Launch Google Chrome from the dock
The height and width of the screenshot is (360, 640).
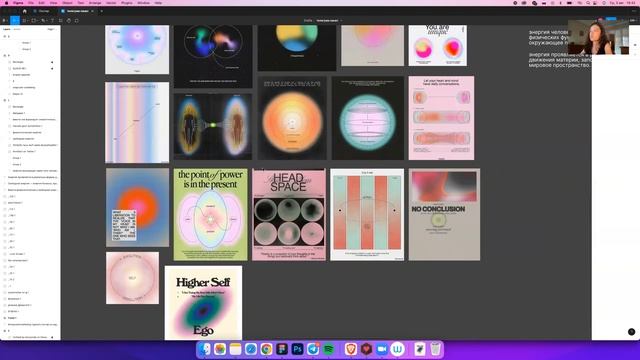point(267,349)
